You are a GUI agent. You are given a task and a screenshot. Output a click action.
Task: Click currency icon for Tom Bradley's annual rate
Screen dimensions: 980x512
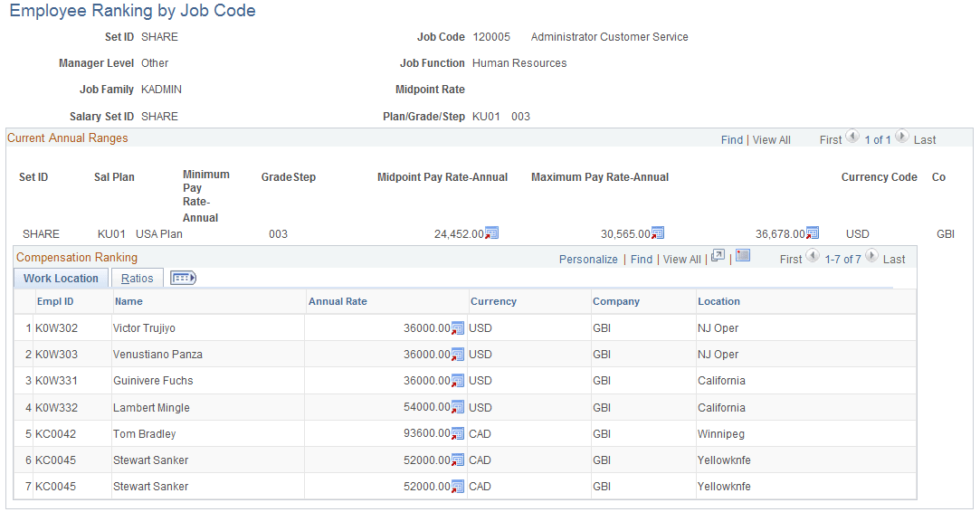point(458,433)
